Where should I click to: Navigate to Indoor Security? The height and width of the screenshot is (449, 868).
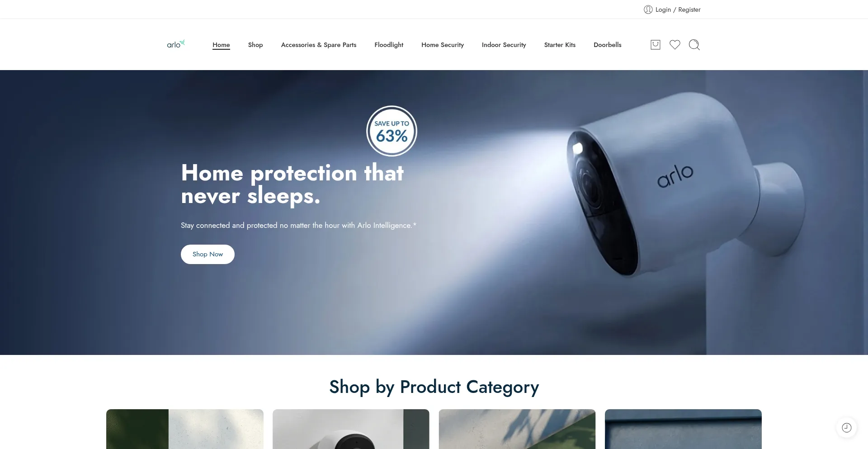click(504, 45)
